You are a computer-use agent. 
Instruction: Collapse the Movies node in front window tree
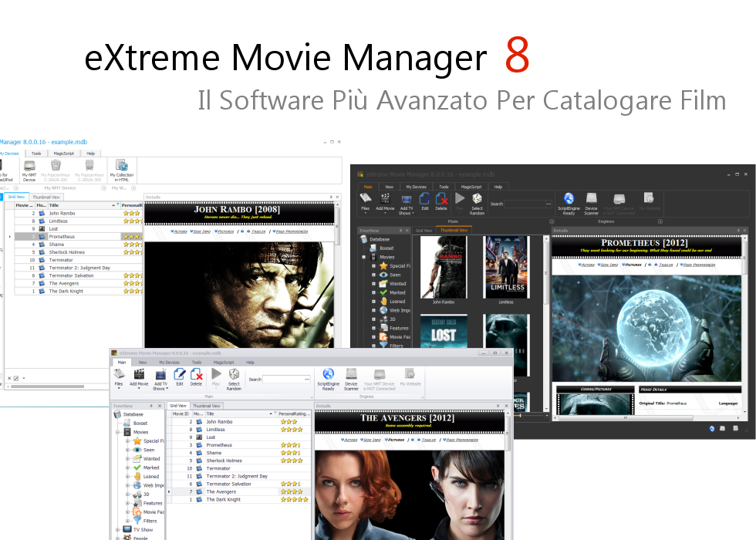point(118,432)
